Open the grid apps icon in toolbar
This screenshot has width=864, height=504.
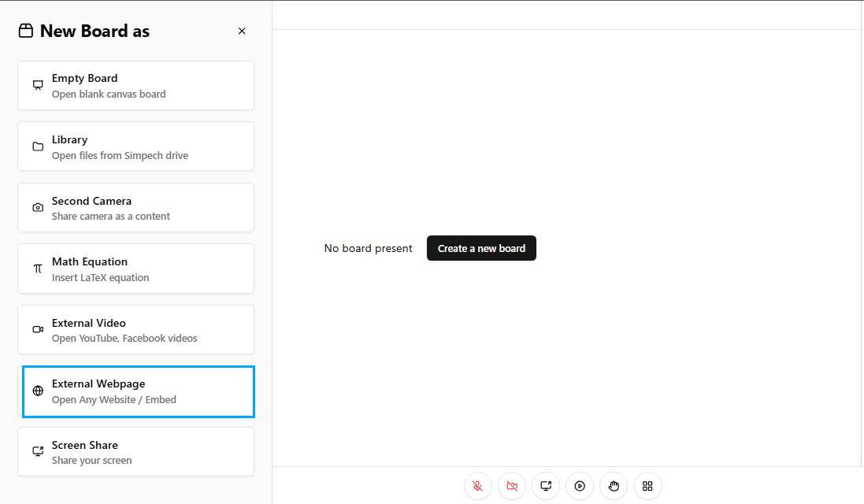click(647, 486)
